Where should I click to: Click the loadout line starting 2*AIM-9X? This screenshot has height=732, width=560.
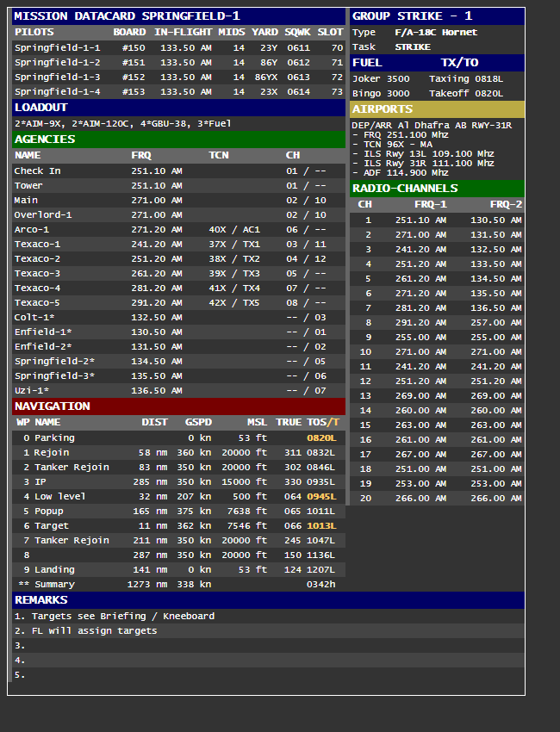pyautogui.click(x=122, y=124)
